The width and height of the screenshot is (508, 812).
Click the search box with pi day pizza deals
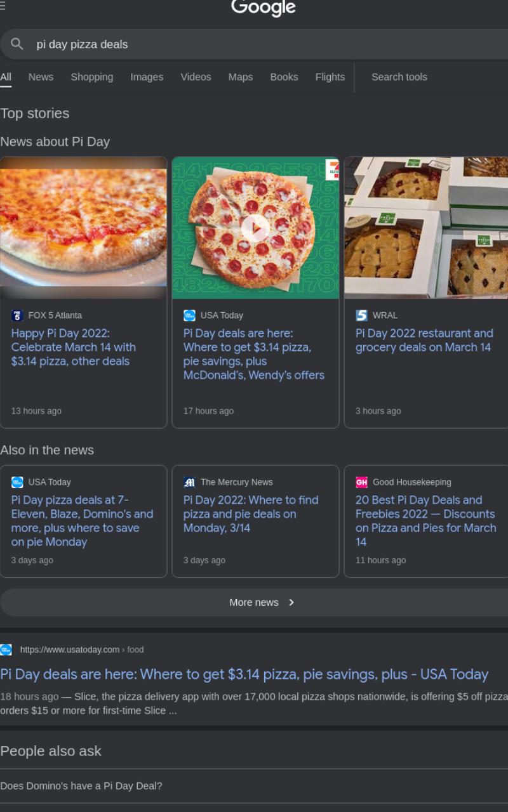(254, 44)
